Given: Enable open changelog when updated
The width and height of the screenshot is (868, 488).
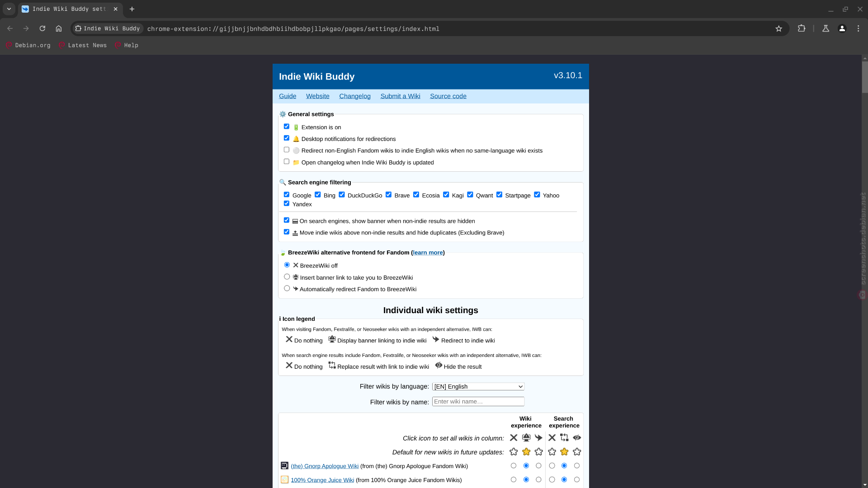Looking at the screenshot, I should point(287,162).
